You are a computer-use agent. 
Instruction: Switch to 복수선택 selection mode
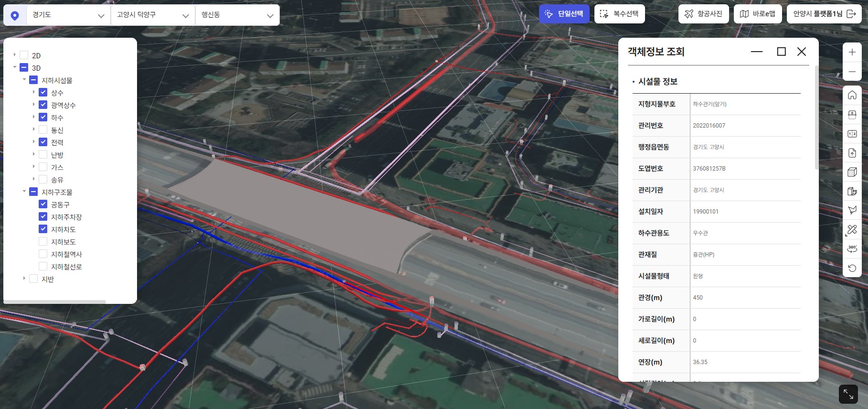tap(619, 14)
